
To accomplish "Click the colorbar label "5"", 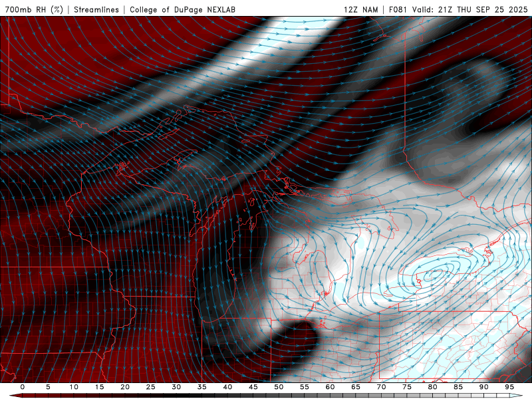I will pos(48,387).
